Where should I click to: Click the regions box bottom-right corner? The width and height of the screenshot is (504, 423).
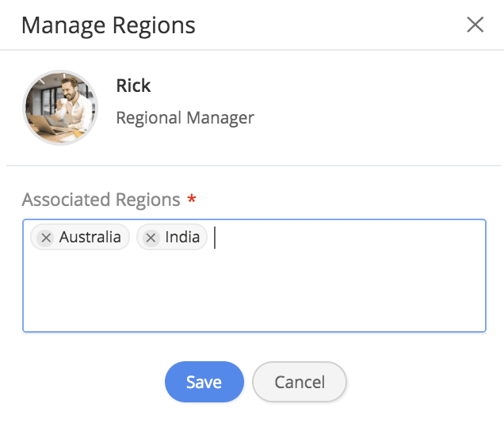(480, 326)
